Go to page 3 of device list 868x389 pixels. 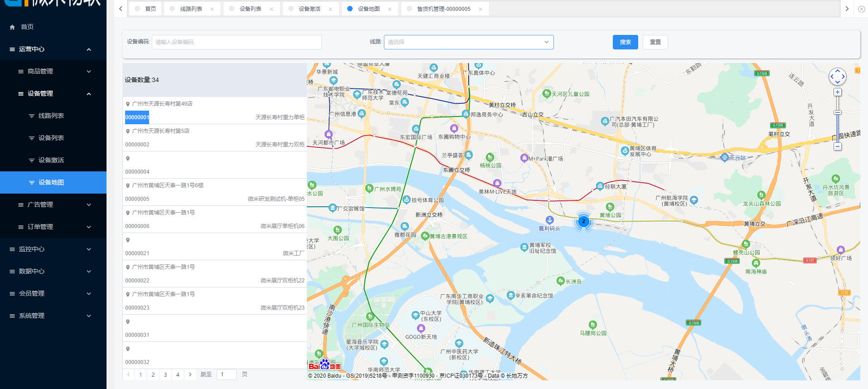165,374
